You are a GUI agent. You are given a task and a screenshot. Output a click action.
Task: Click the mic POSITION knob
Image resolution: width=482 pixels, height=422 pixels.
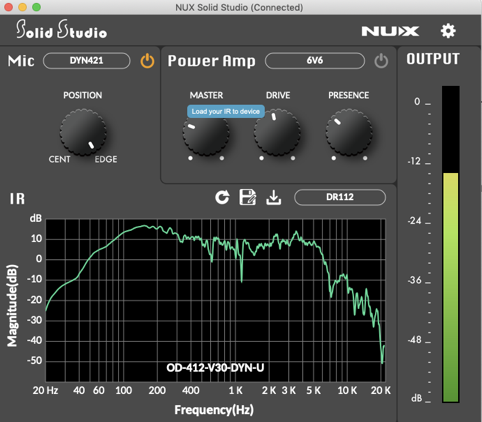(83, 132)
